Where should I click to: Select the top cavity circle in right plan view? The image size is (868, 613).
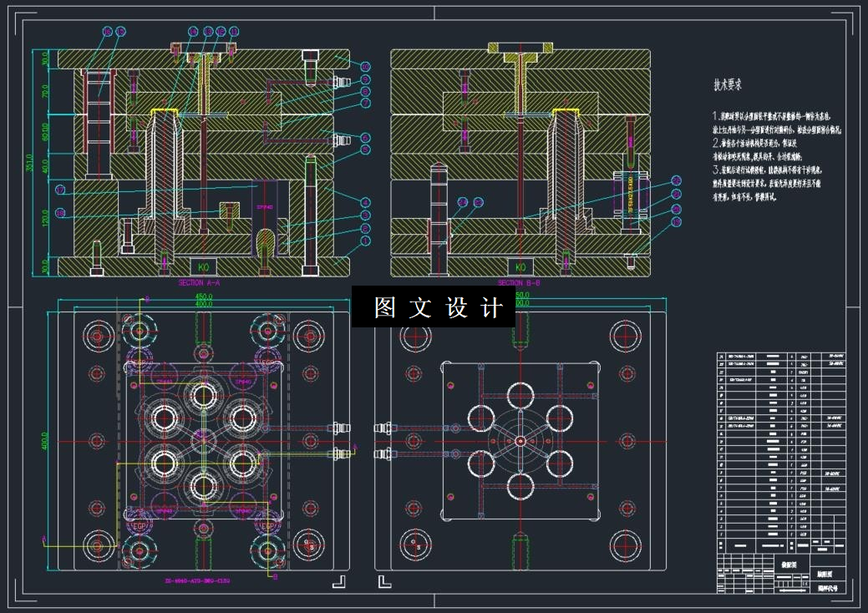click(520, 396)
